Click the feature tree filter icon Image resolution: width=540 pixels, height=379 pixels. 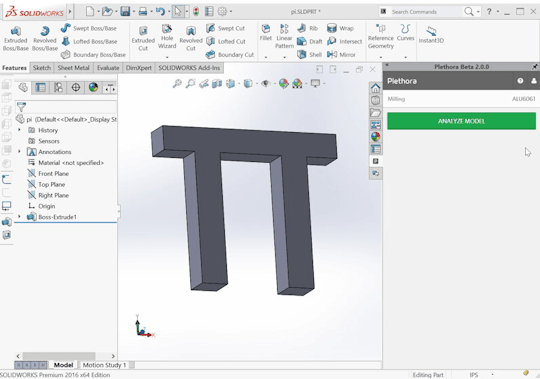click(21, 107)
